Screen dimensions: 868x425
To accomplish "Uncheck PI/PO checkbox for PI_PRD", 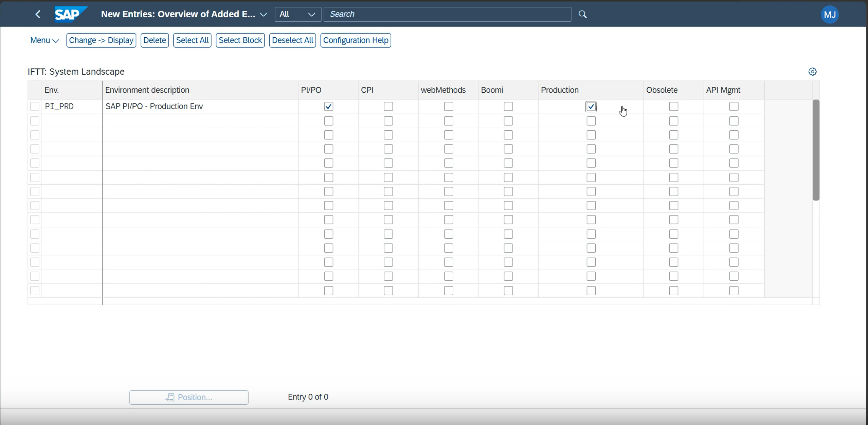I will pyautogui.click(x=328, y=107).
